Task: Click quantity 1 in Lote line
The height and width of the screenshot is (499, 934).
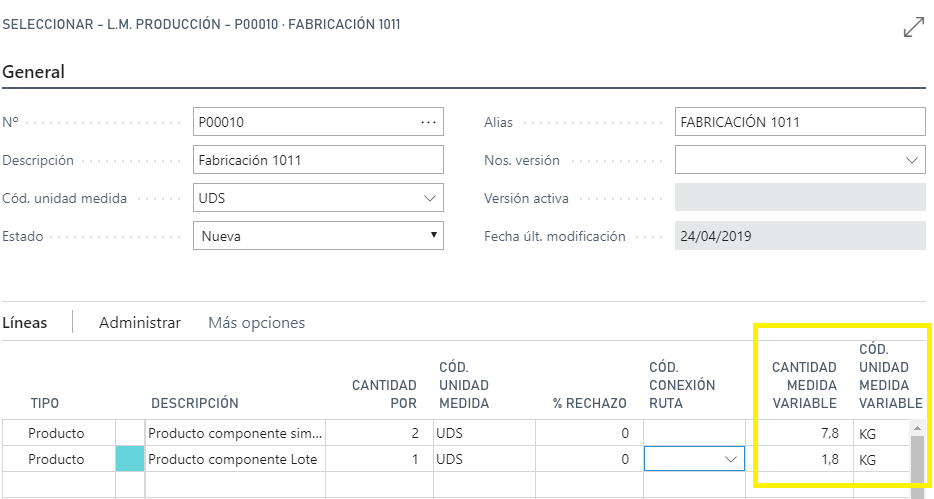Action: click(379, 459)
